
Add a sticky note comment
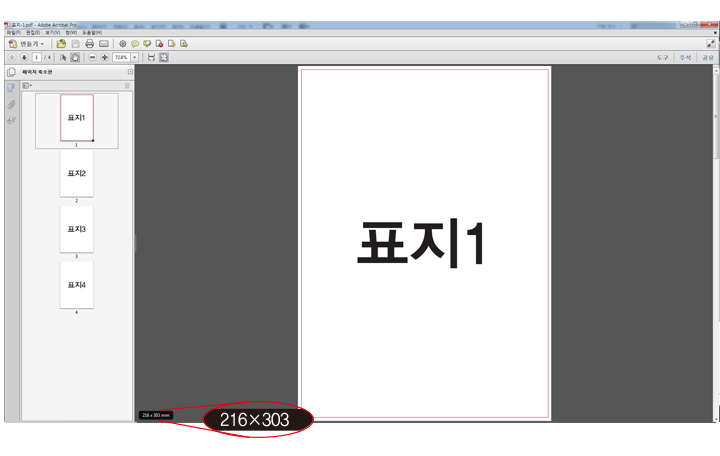pyautogui.click(x=135, y=44)
